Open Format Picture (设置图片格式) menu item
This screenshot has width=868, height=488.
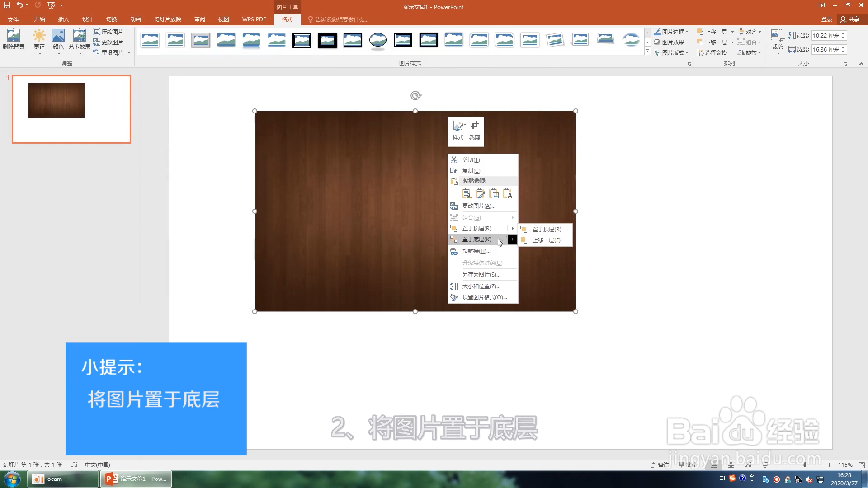[x=483, y=297]
